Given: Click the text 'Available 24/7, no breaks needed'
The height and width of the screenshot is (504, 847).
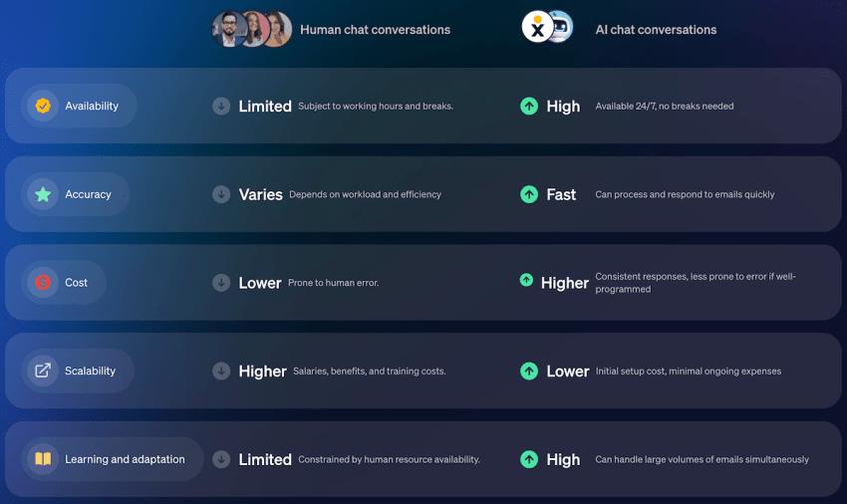Looking at the screenshot, I should pyautogui.click(x=665, y=107).
